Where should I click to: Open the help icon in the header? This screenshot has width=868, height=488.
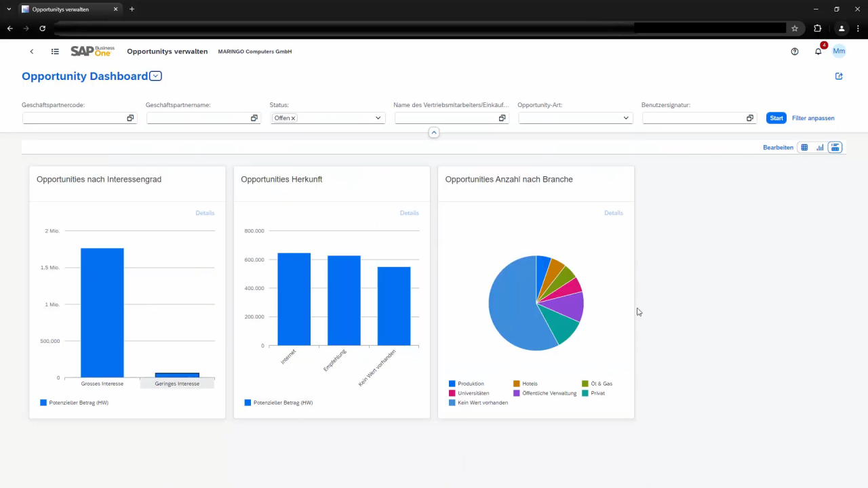pos(794,51)
